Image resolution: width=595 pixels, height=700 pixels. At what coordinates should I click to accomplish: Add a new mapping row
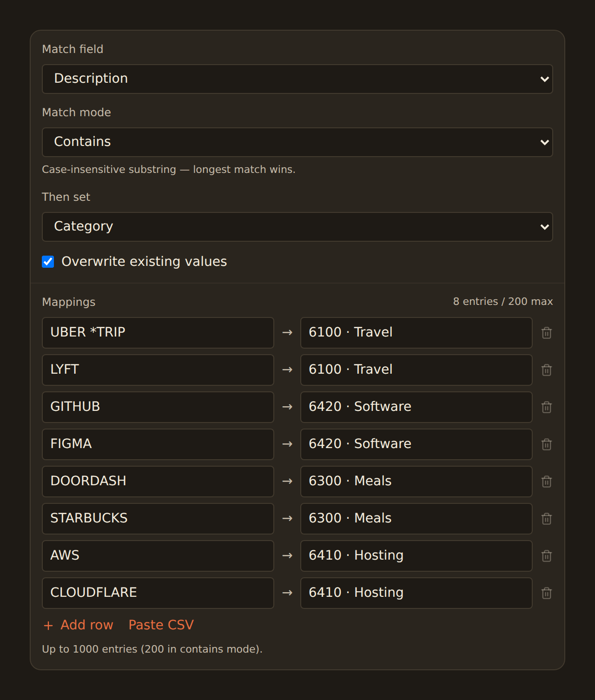tap(78, 625)
